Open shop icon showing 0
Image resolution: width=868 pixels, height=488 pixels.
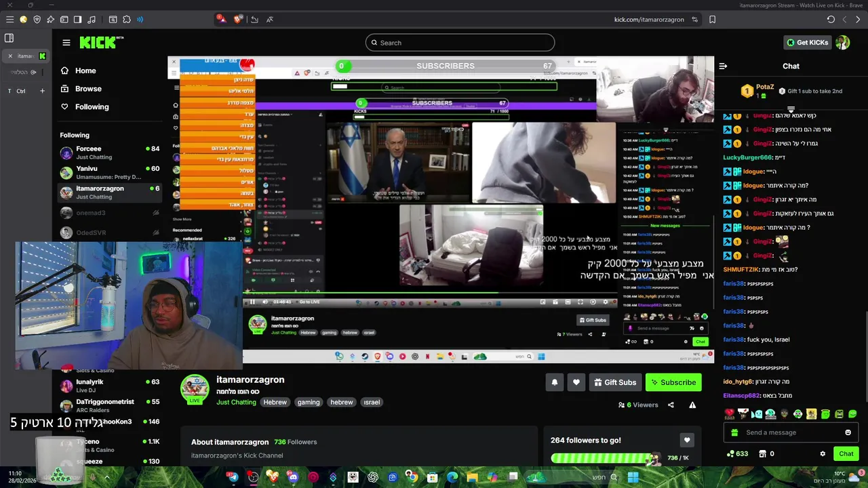[766, 453]
